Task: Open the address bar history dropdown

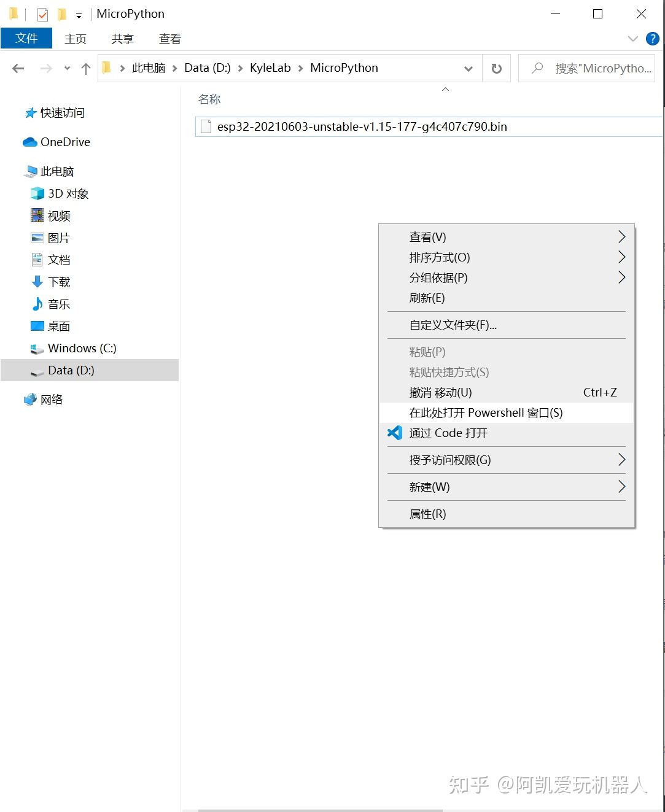Action: click(469, 69)
